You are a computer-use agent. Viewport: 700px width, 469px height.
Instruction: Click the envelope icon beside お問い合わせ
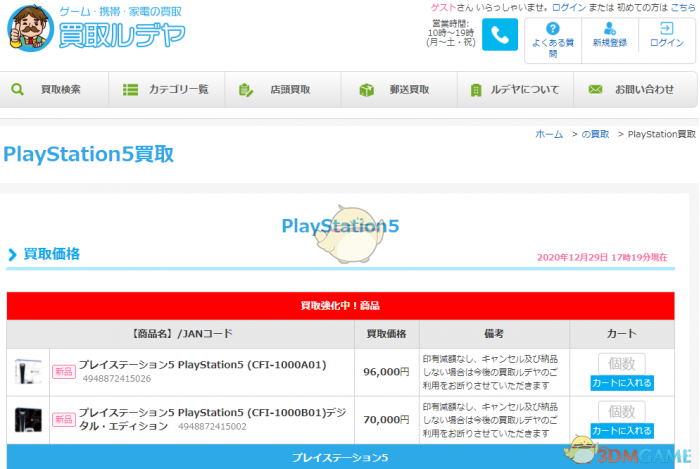(595, 89)
